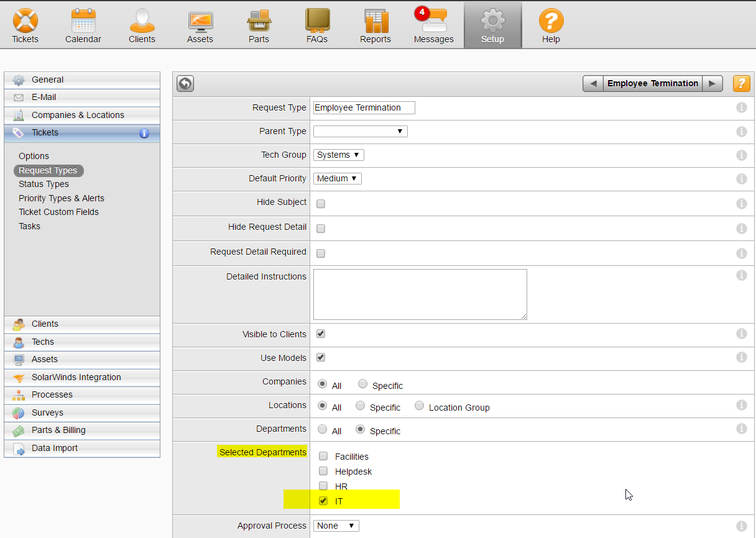This screenshot has height=538, width=756.
Task: Expand the Processes section
Action: (x=82, y=394)
